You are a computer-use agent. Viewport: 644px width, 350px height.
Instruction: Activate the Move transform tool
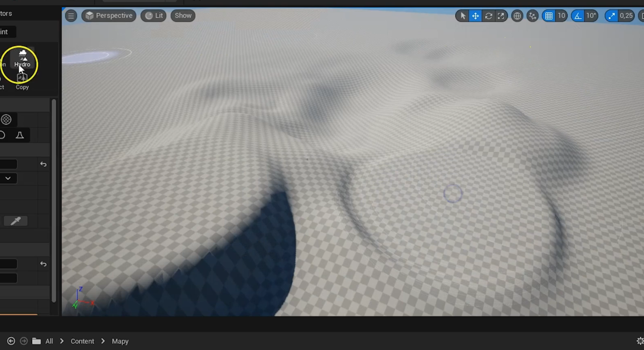coord(476,15)
